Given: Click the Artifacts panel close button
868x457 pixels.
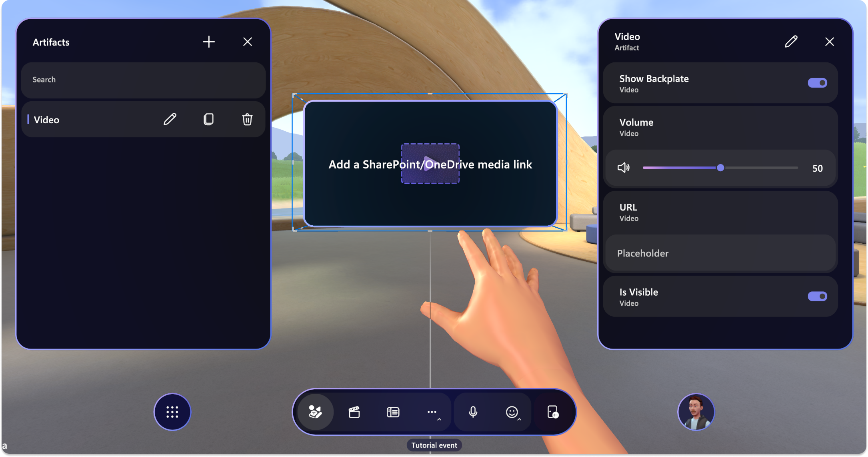Looking at the screenshot, I should (248, 41).
